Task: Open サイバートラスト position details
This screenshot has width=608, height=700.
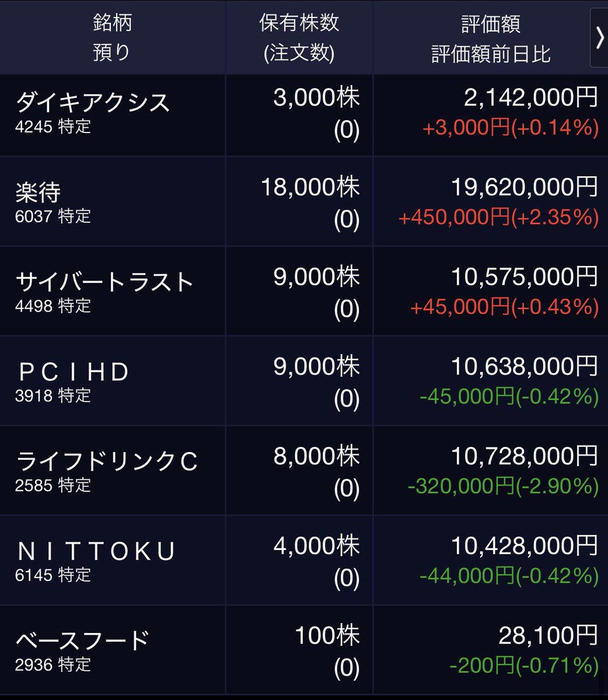Action: point(304,290)
